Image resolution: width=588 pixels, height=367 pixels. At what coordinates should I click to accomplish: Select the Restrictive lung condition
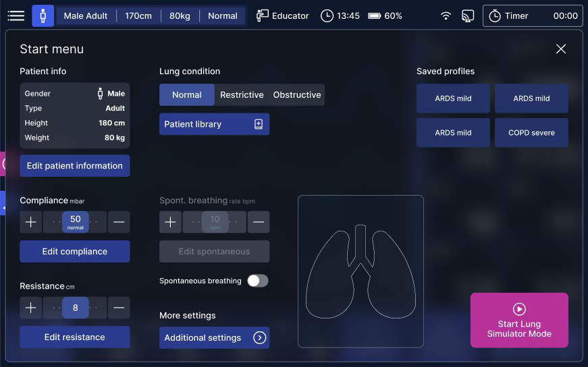click(x=242, y=95)
